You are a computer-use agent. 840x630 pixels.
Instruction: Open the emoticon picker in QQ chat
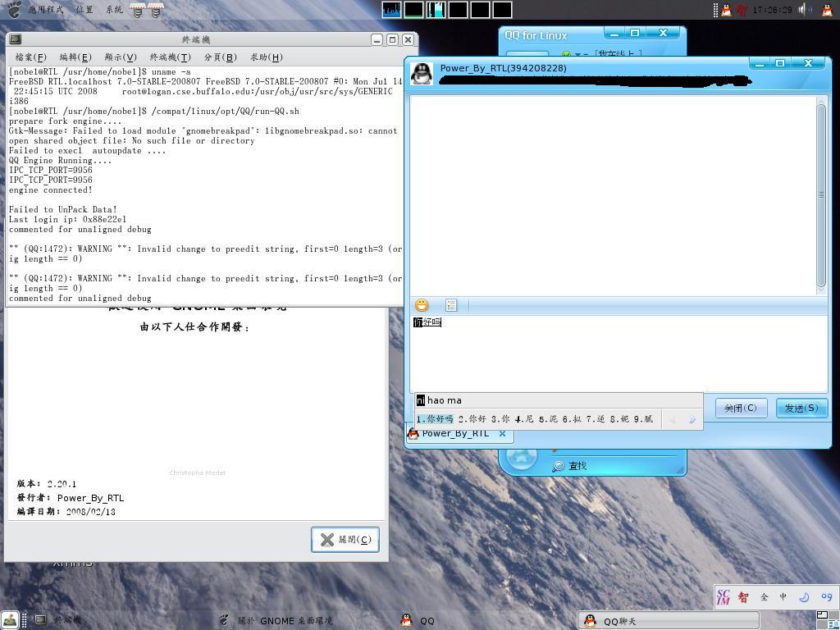coord(422,305)
